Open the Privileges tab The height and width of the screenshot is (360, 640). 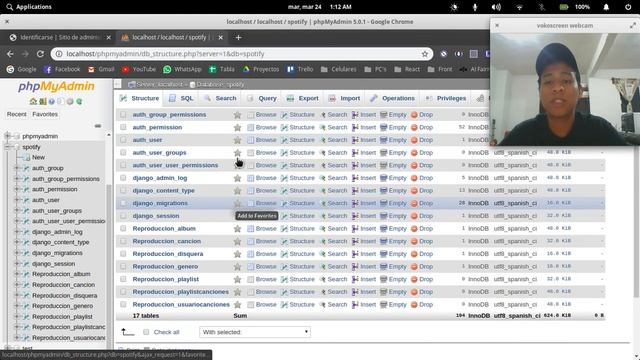(x=446, y=98)
